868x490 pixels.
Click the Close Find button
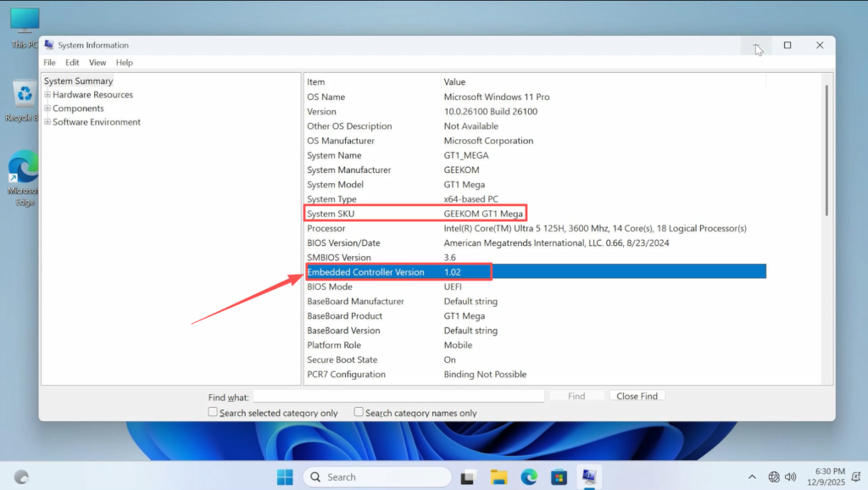[637, 396]
